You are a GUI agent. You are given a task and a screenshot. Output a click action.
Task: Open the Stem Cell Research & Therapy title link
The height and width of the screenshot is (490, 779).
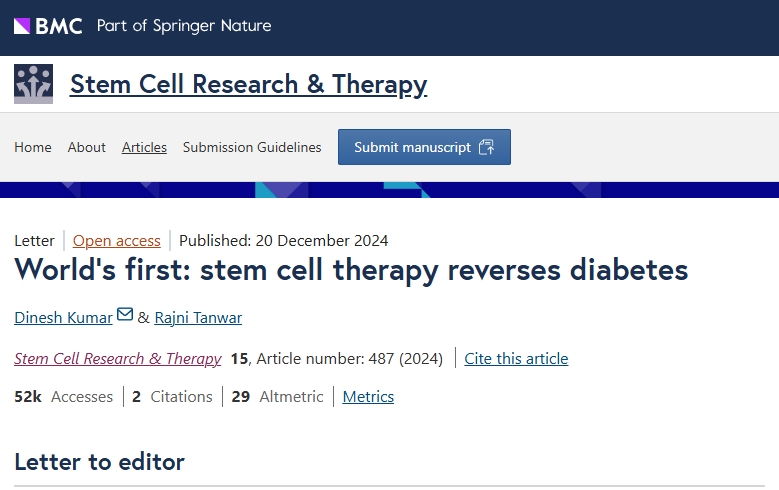click(x=248, y=85)
